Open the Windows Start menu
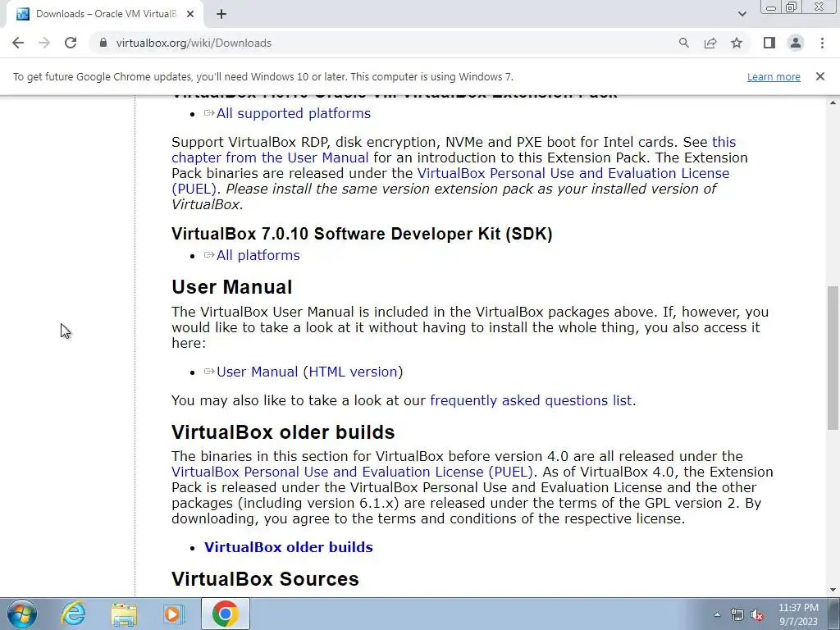 pos(22,614)
